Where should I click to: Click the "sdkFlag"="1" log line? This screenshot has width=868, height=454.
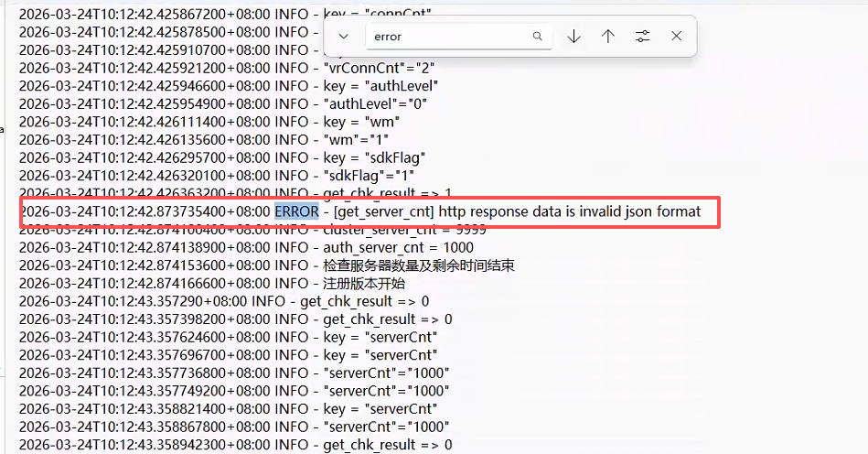(x=370, y=176)
